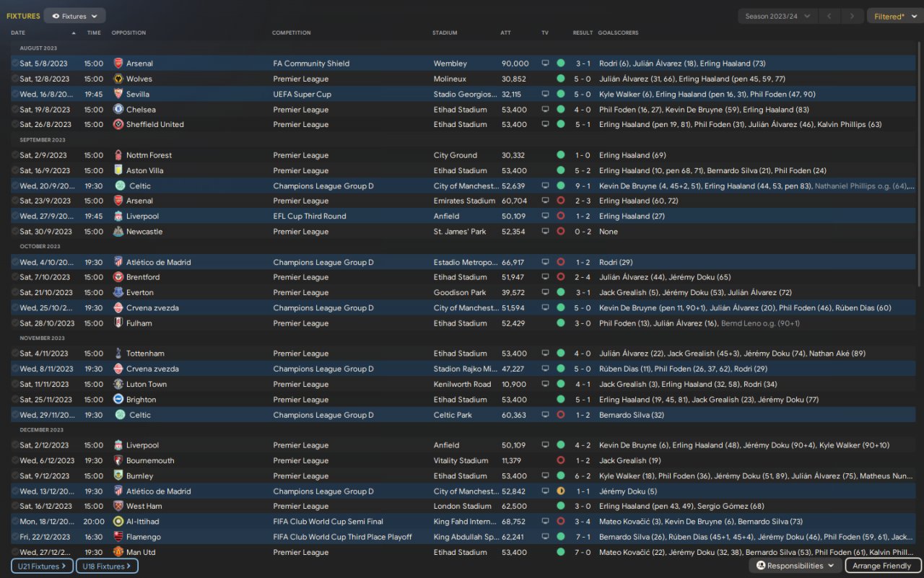
Task: Open U21 Fixtures
Action: point(42,566)
